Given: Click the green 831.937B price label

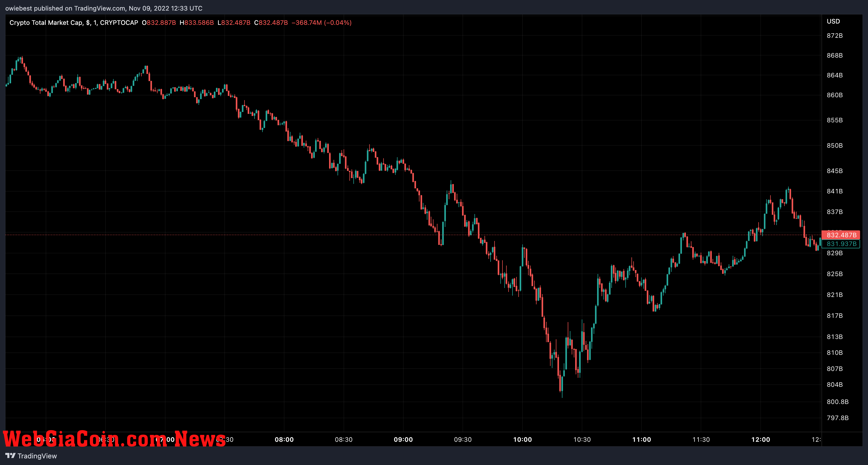Looking at the screenshot, I should pyautogui.click(x=841, y=244).
